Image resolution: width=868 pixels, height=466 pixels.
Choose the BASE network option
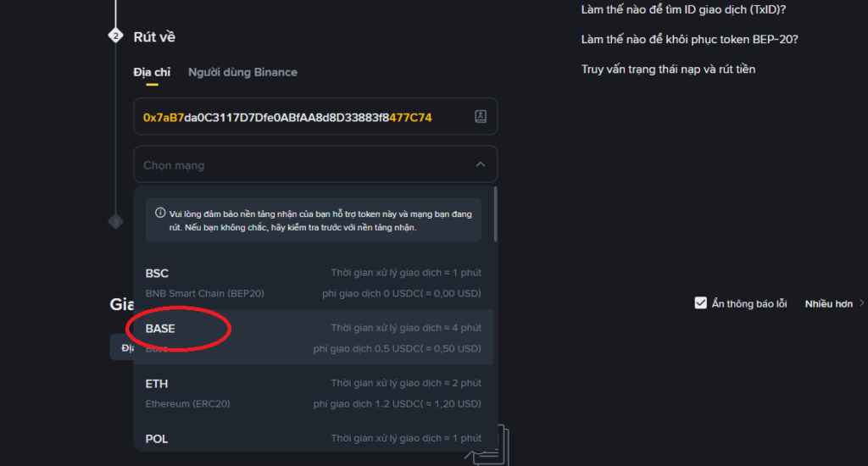(x=314, y=337)
